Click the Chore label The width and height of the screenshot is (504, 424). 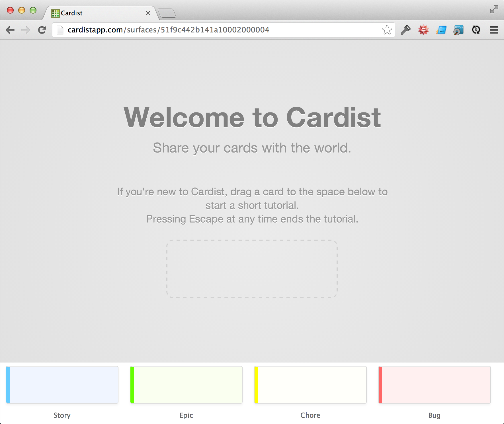click(x=310, y=415)
